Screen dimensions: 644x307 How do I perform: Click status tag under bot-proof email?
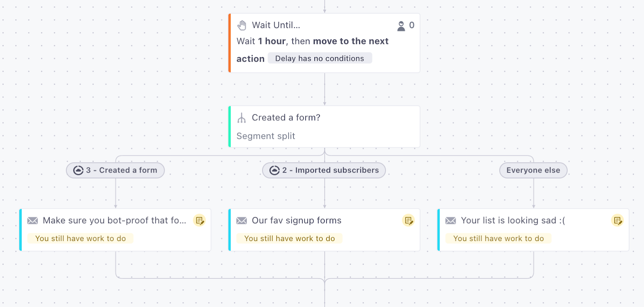[80, 239]
